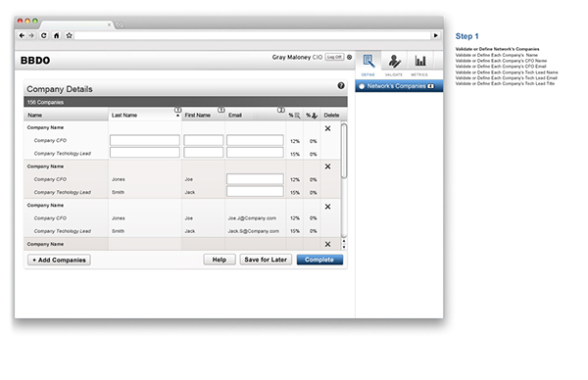This screenshot has height=380, width=588.
Task: Delete the third company with its X
Action: pyautogui.click(x=327, y=207)
